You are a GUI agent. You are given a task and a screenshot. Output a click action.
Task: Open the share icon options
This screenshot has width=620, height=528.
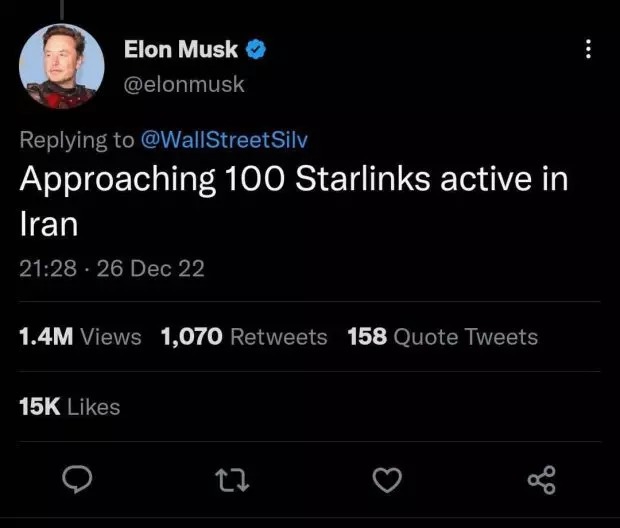coord(540,481)
